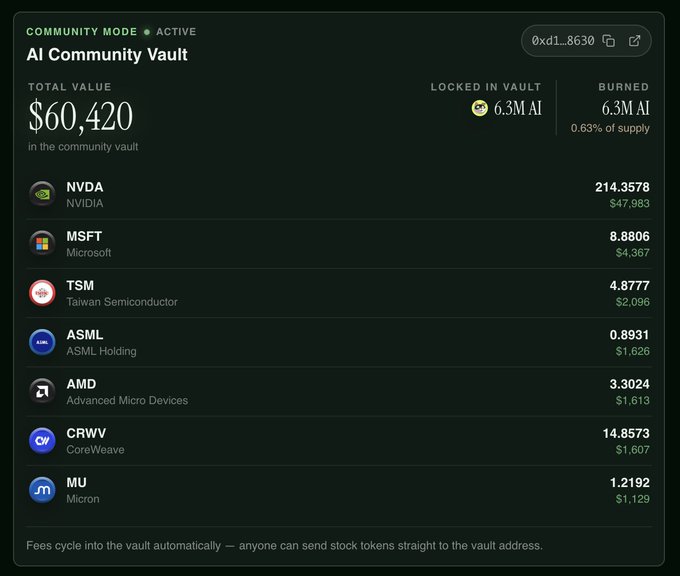Screen dimensions: 680x576
Task: Select the 0xd1...8630 address text
Action: 563,41
